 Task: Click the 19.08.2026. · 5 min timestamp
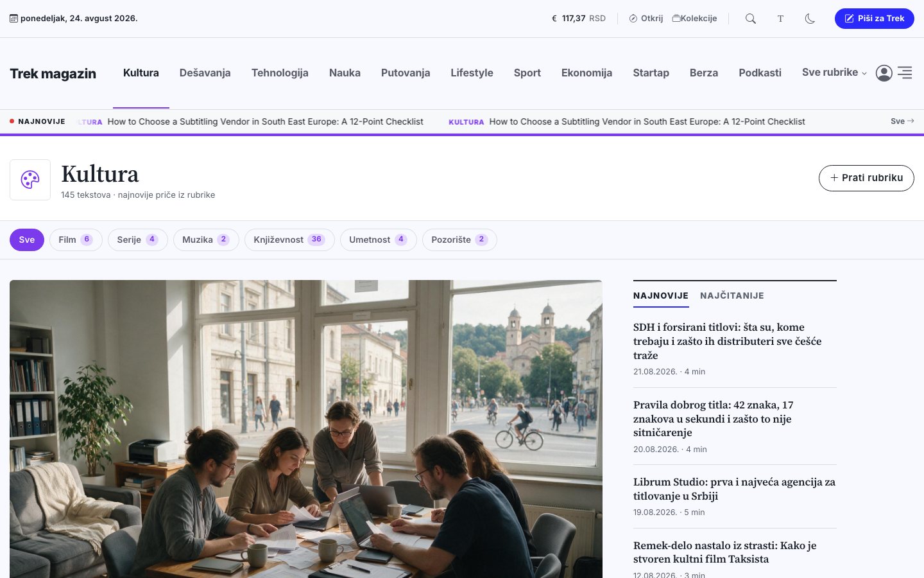tap(669, 512)
